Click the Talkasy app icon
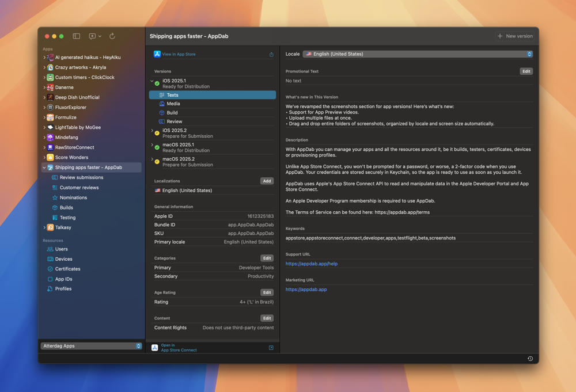This screenshot has height=392, width=576. click(50, 227)
